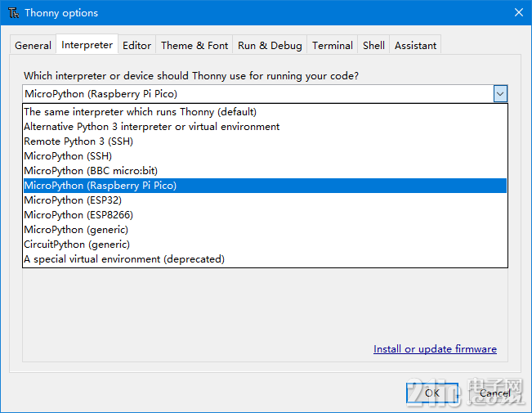Pick MicroPython (SSH) from list
The width and height of the screenshot is (532, 413).
tap(265, 156)
